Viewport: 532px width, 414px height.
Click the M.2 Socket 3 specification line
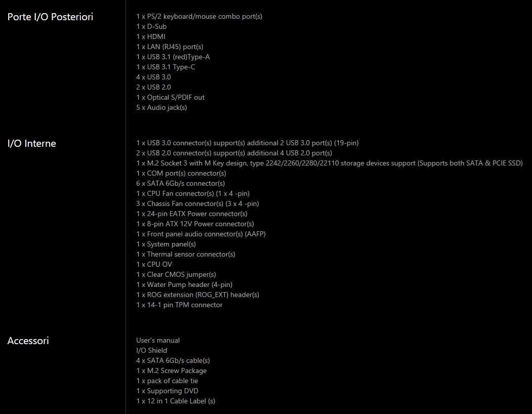click(329, 163)
